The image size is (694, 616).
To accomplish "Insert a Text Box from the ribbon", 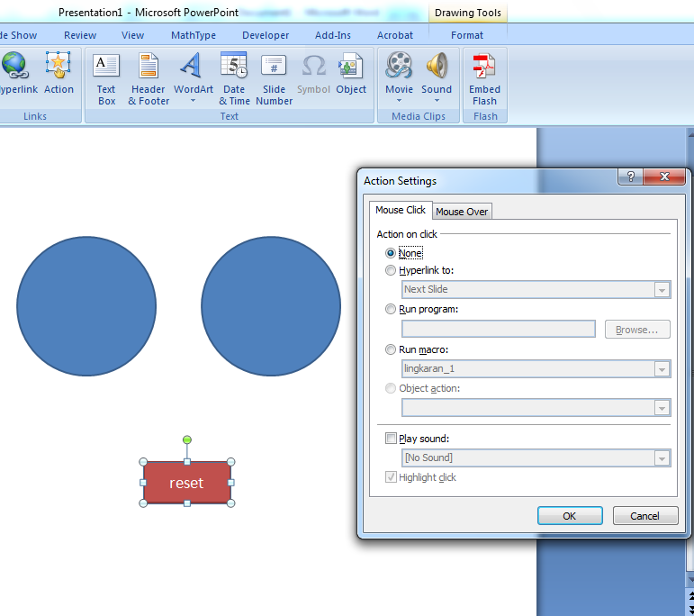I will (x=106, y=78).
